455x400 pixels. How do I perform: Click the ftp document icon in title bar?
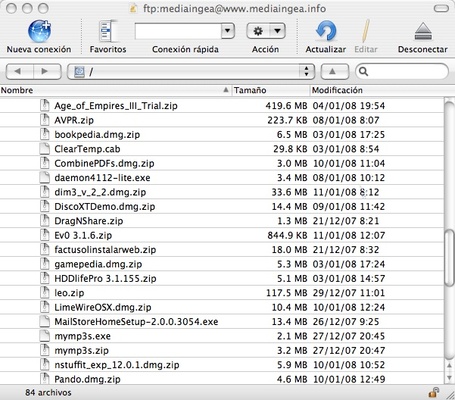tap(133, 9)
